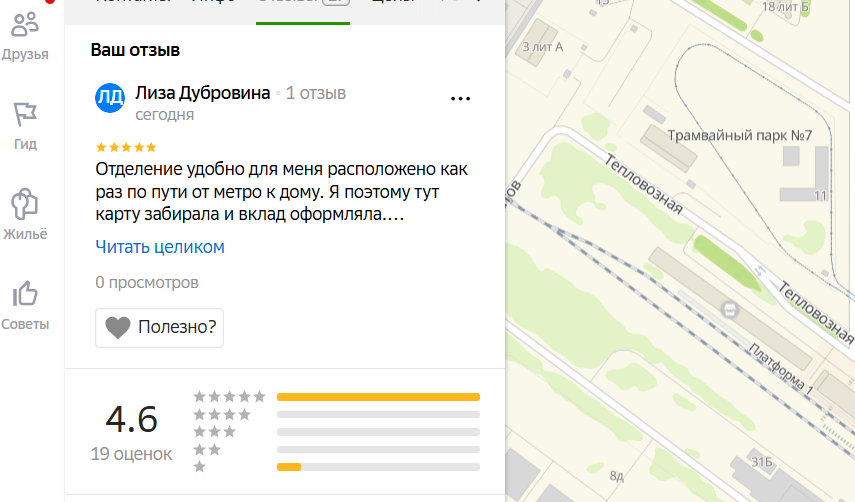Click building '3 лит А' on the map
This screenshot has width=855, height=502.
pyautogui.click(x=543, y=47)
